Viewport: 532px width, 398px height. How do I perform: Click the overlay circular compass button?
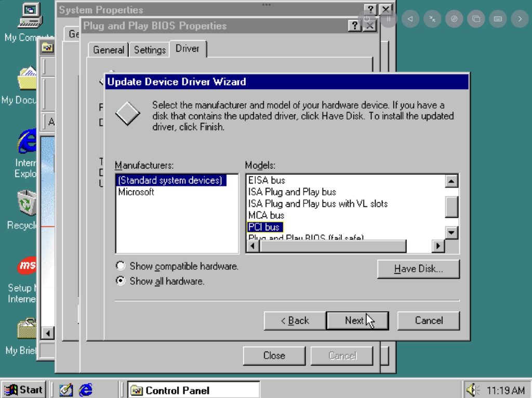(x=454, y=19)
